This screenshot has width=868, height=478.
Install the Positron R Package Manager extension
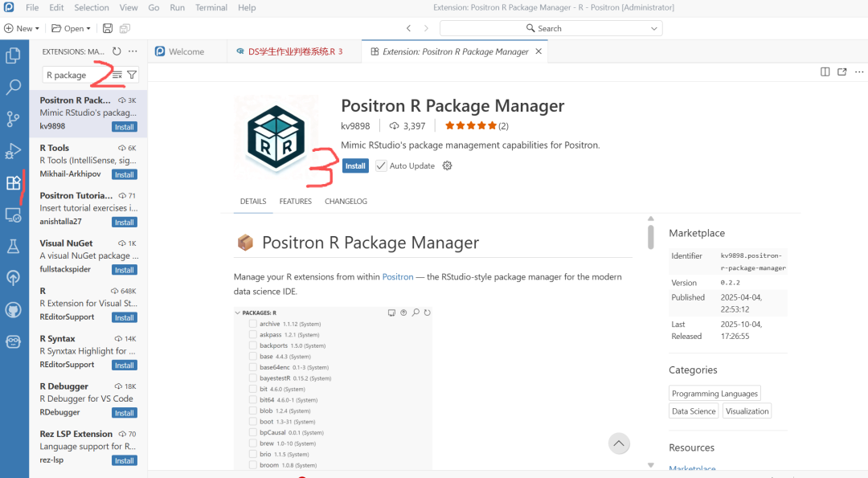355,165
